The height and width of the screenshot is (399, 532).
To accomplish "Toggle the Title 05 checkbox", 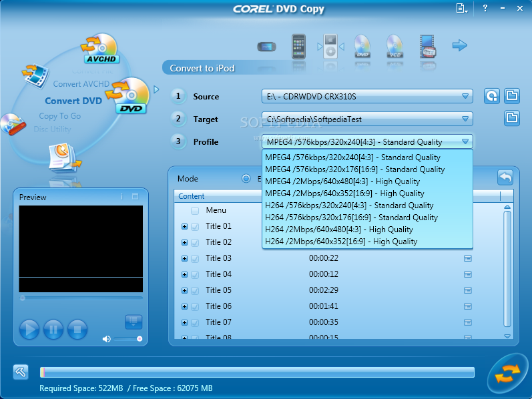I will tap(195, 290).
